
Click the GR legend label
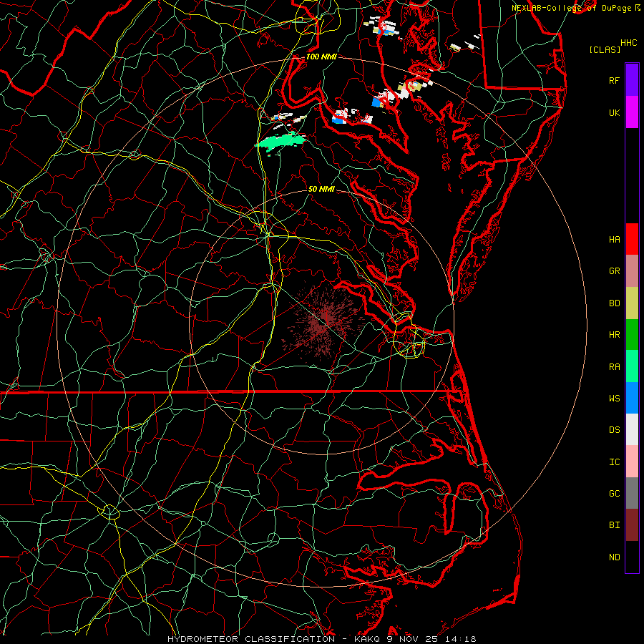click(x=614, y=271)
